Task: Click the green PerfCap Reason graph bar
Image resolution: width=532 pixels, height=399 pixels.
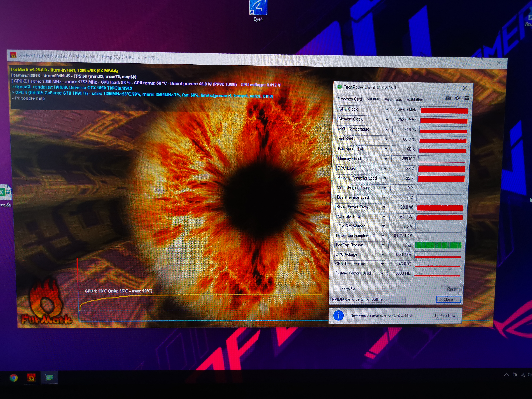Action: (x=438, y=245)
